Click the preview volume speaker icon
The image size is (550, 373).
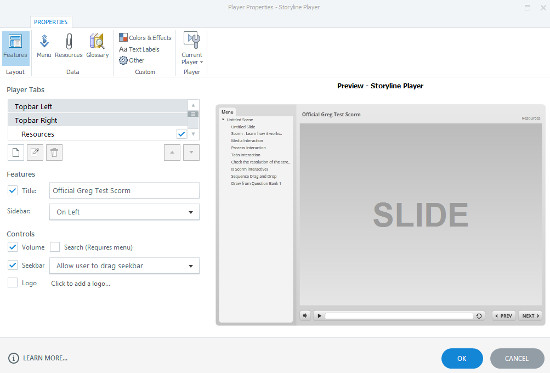click(305, 316)
